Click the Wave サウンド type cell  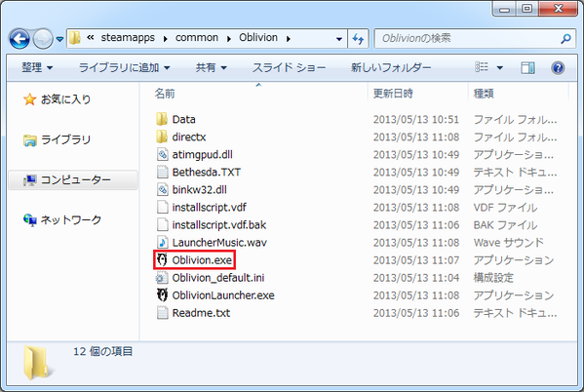[508, 242]
